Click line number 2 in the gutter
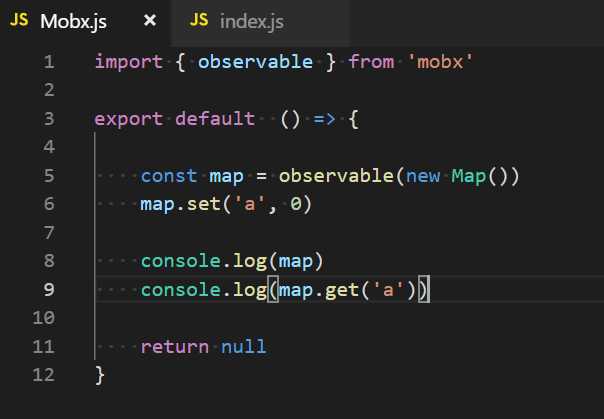 pyautogui.click(x=49, y=90)
